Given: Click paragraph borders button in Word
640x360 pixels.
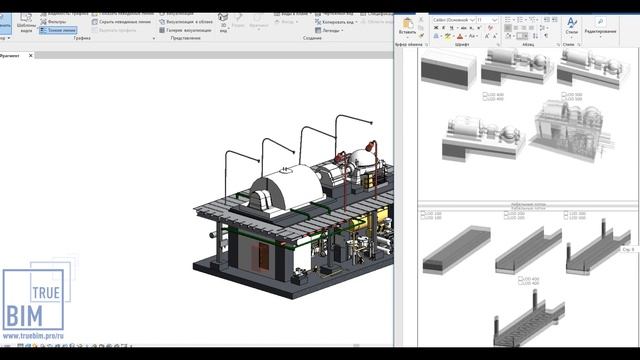Looking at the screenshot, I should 522,36.
